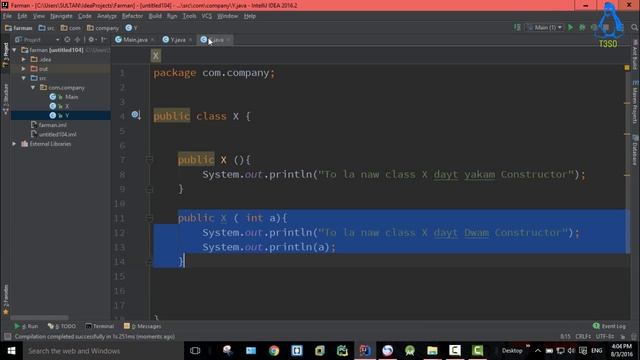Open the Event Log button
The width and height of the screenshot is (640, 360).
point(609,326)
